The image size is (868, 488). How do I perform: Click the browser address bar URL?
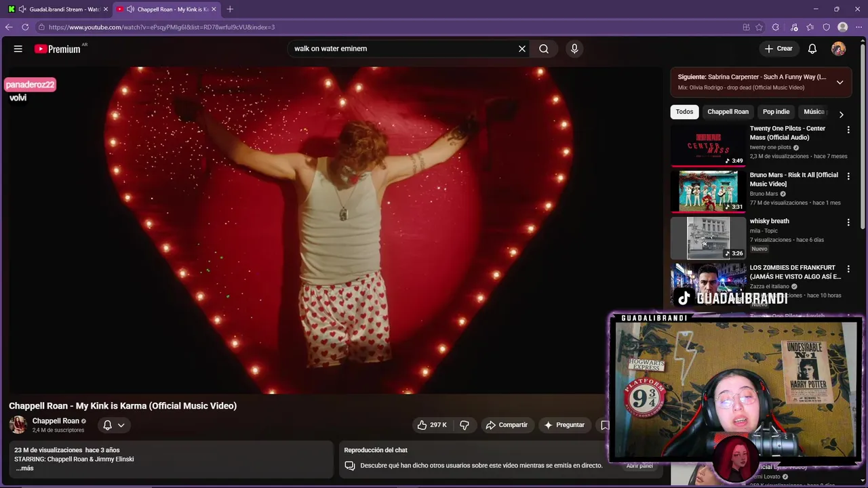pos(161,27)
